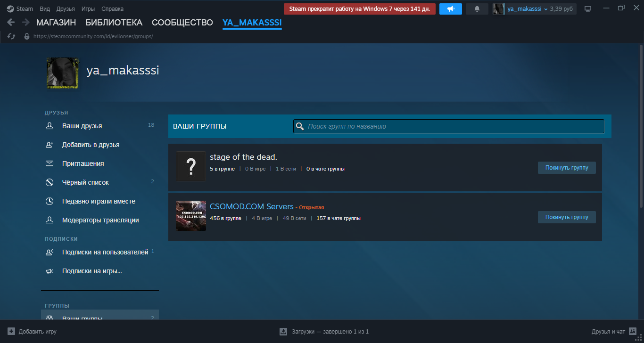Open the CSOMOD.COM Servers group link
644x343 pixels.
(251, 207)
